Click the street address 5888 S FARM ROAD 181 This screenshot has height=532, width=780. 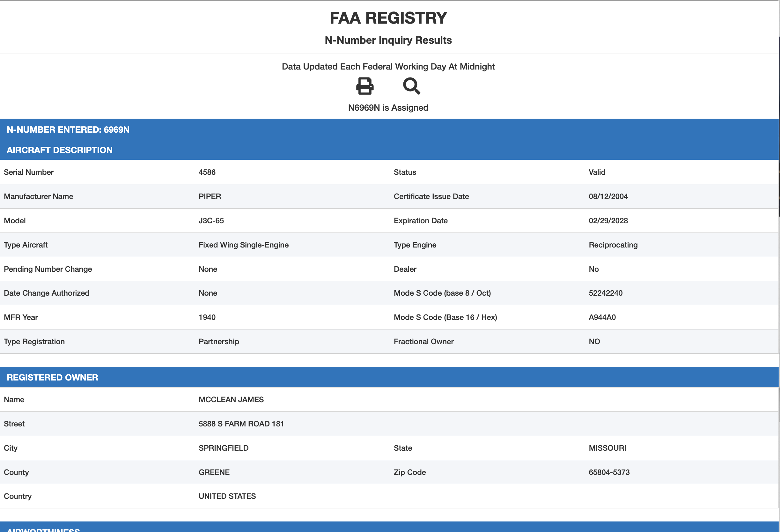pos(241,424)
